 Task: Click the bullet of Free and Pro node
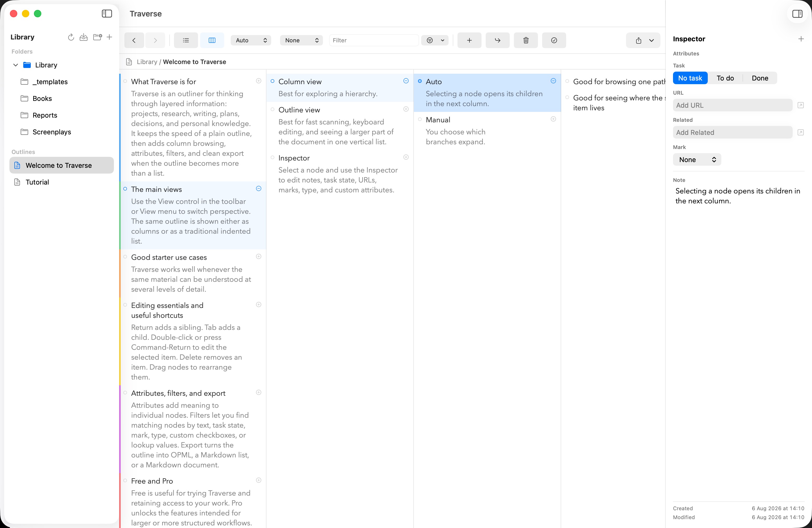(125, 480)
